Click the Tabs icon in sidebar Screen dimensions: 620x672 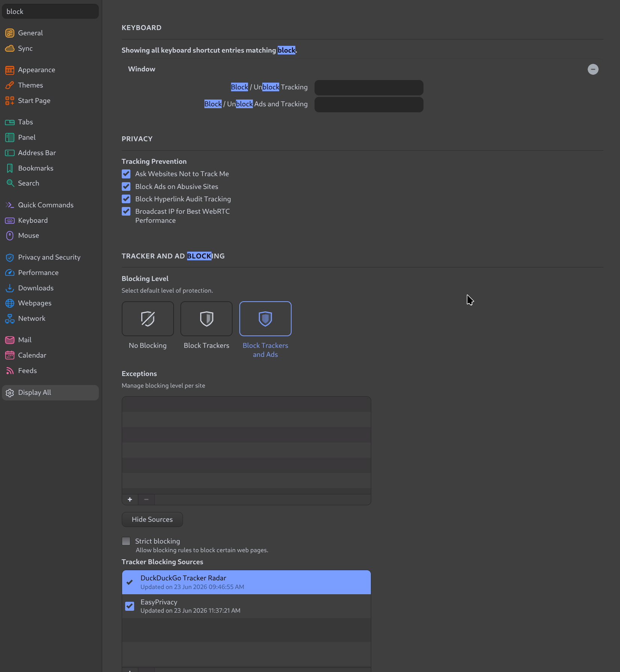10,122
